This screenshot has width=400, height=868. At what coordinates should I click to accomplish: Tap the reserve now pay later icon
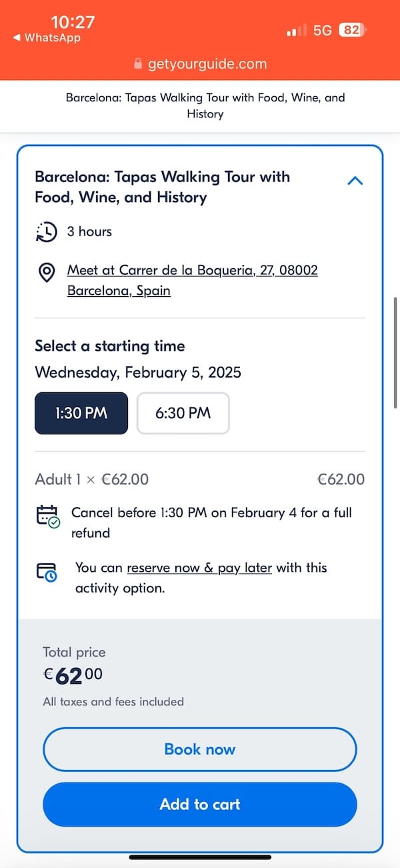47,572
